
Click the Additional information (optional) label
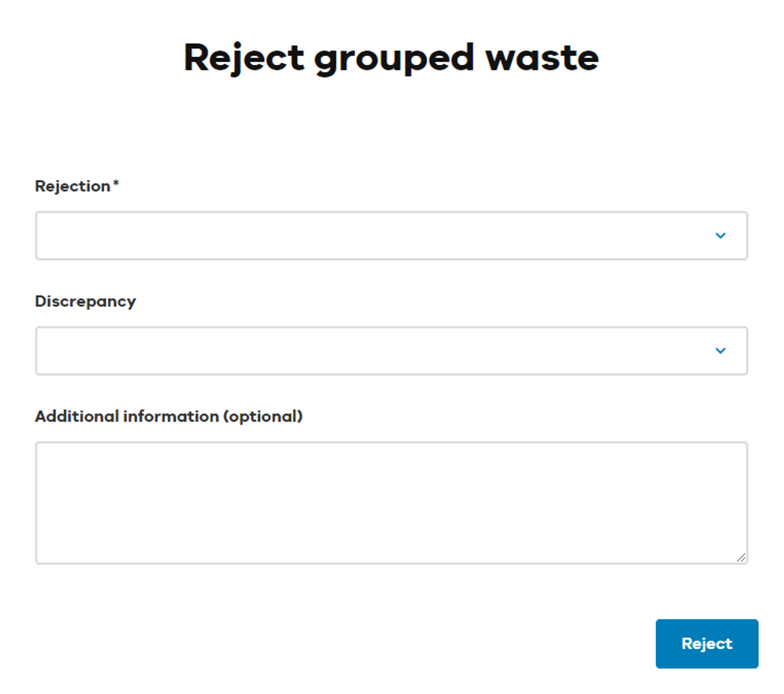click(169, 416)
